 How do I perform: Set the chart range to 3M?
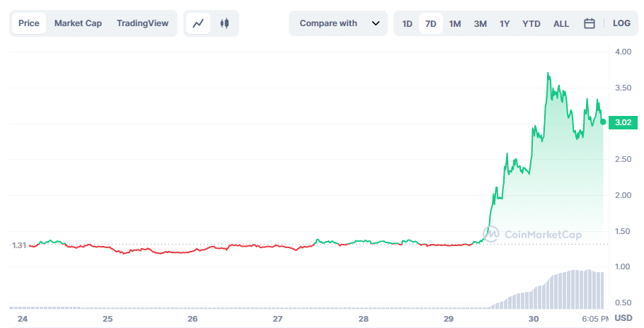pyautogui.click(x=480, y=24)
